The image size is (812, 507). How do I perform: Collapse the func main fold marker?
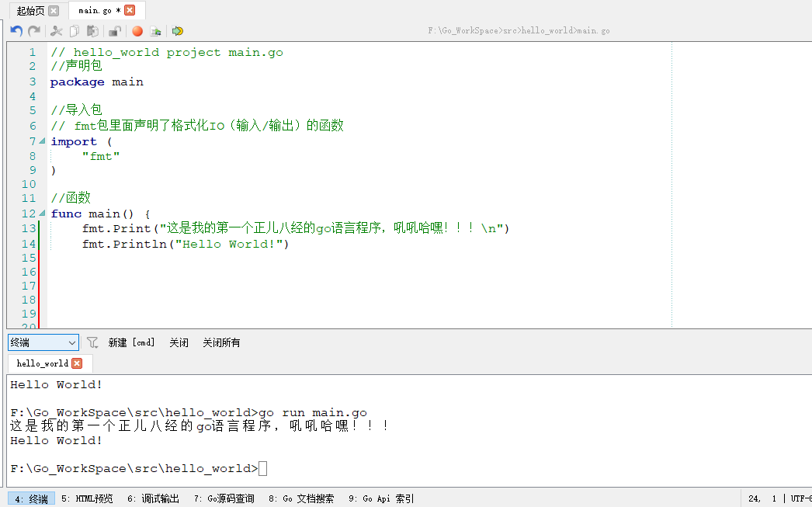pos(42,213)
